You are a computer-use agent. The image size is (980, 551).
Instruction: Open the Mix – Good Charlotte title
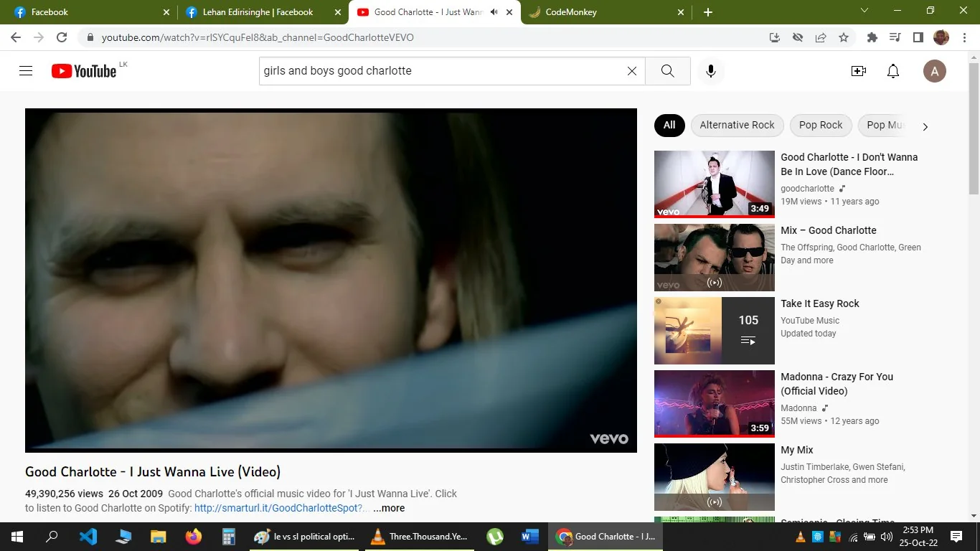[829, 230]
